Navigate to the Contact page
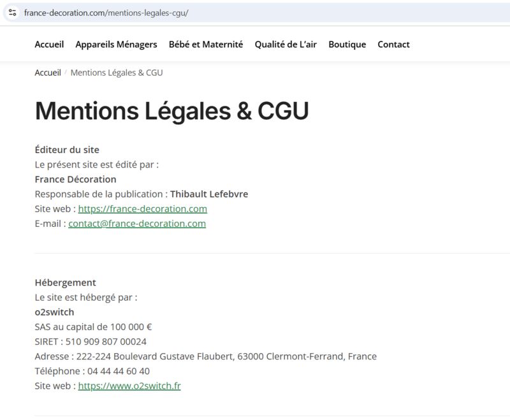 (x=393, y=45)
